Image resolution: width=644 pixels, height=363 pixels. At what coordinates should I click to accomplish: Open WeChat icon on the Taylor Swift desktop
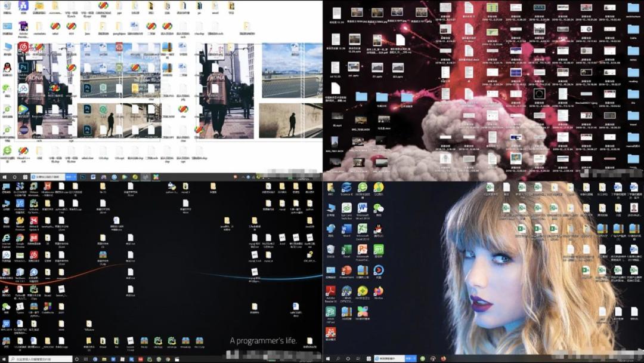[x=378, y=208]
